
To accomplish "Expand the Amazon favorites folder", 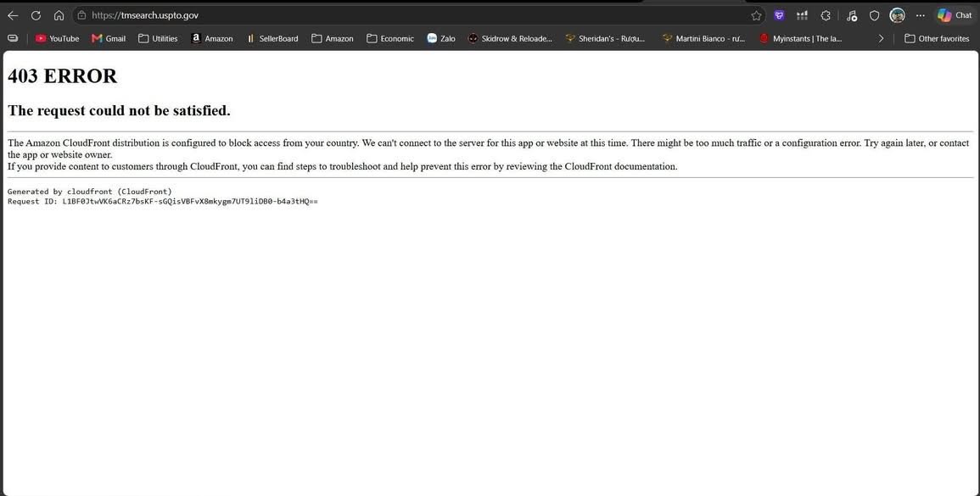I will [333, 39].
